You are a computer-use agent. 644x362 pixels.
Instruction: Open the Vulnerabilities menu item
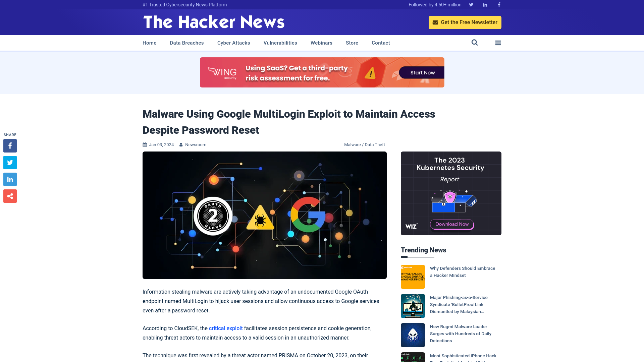point(280,43)
